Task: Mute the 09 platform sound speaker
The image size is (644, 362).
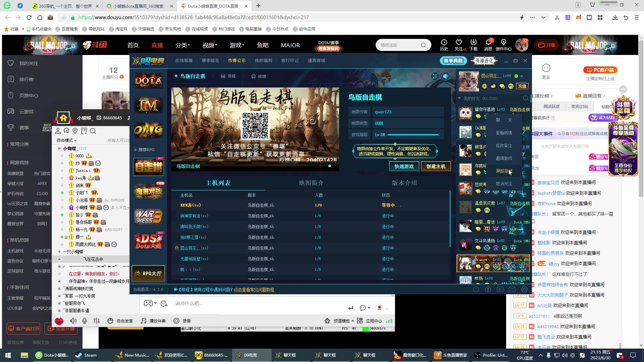Action: [446, 76]
